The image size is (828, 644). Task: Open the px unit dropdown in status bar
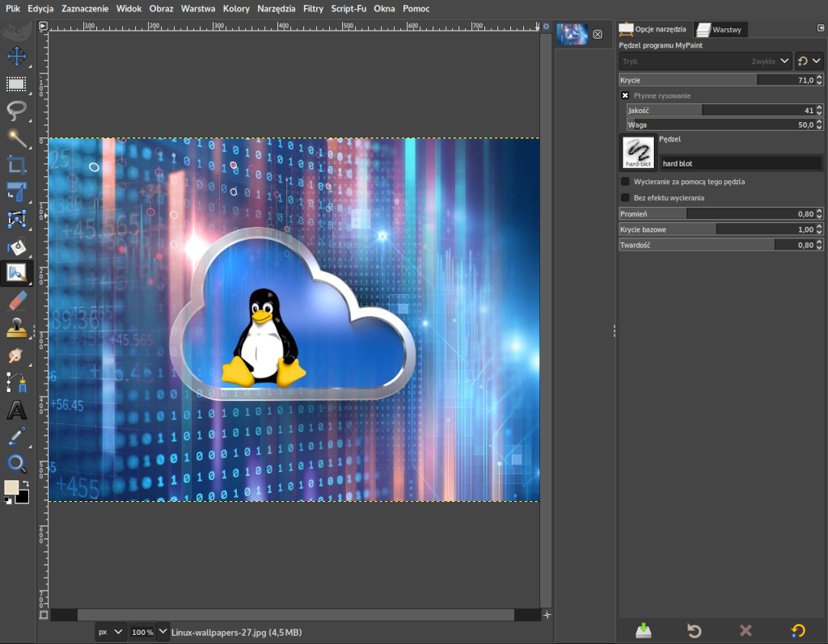(110, 632)
